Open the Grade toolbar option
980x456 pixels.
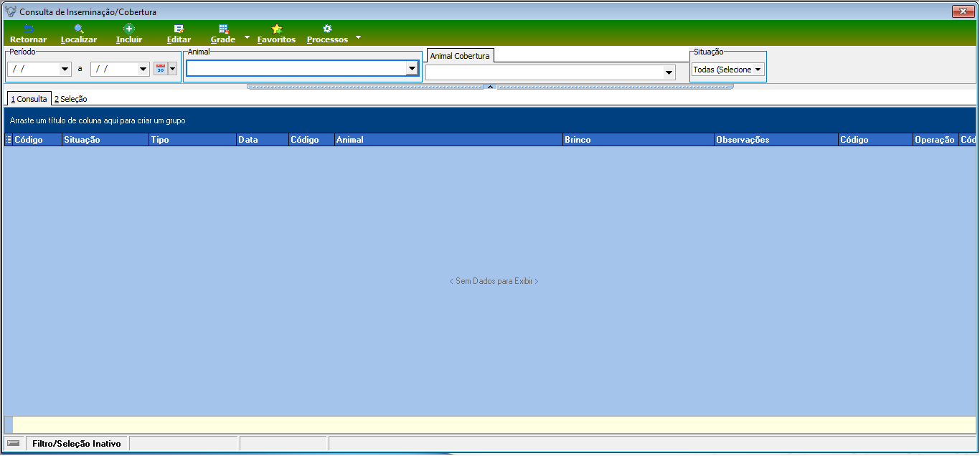coord(223,34)
